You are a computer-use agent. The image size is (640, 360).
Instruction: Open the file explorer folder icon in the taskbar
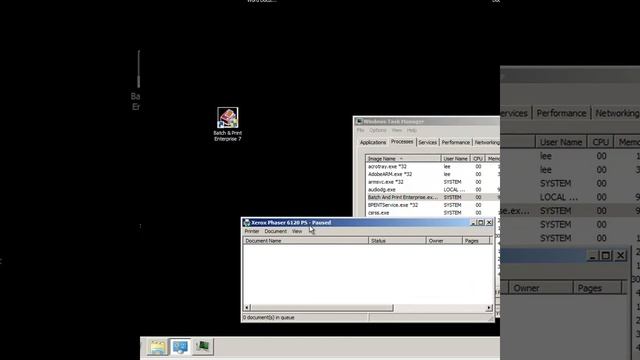pyautogui.click(x=158, y=347)
